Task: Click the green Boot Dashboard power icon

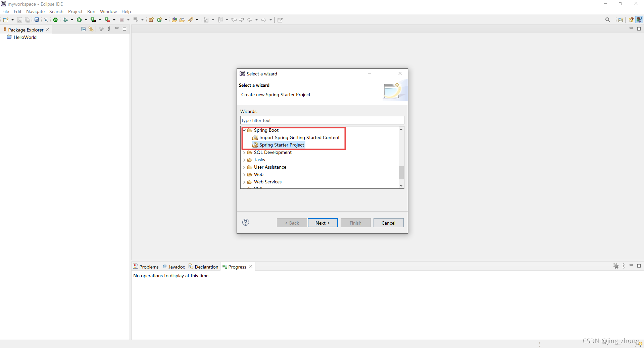Action: pos(56,20)
